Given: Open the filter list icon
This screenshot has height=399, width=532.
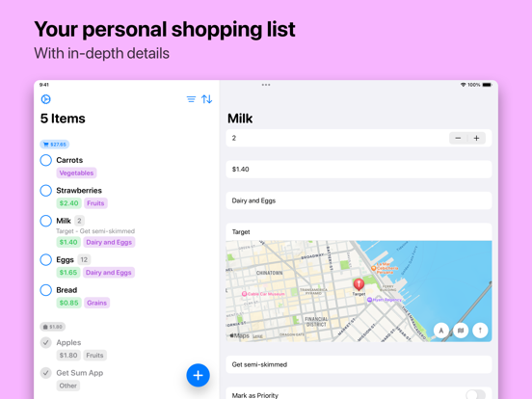Looking at the screenshot, I should point(191,99).
